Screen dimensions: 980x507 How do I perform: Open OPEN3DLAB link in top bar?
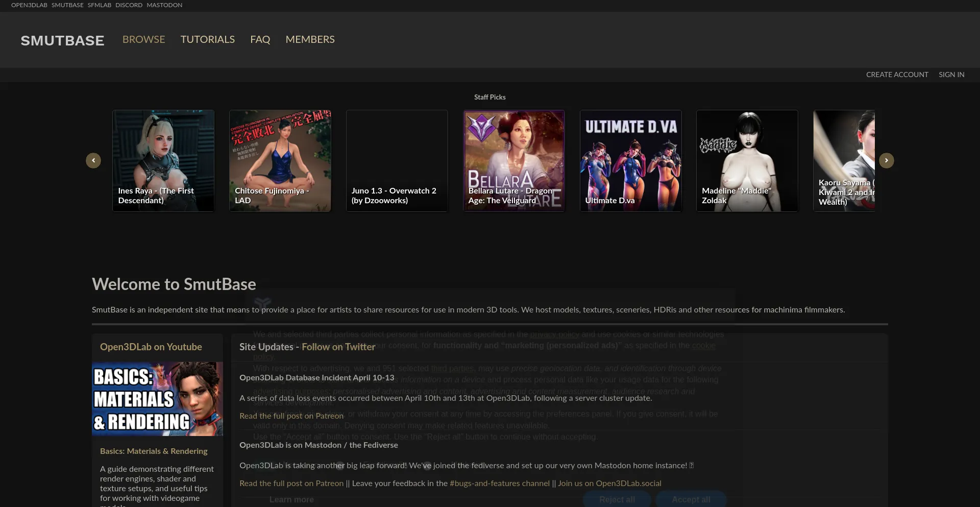(x=29, y=5)
